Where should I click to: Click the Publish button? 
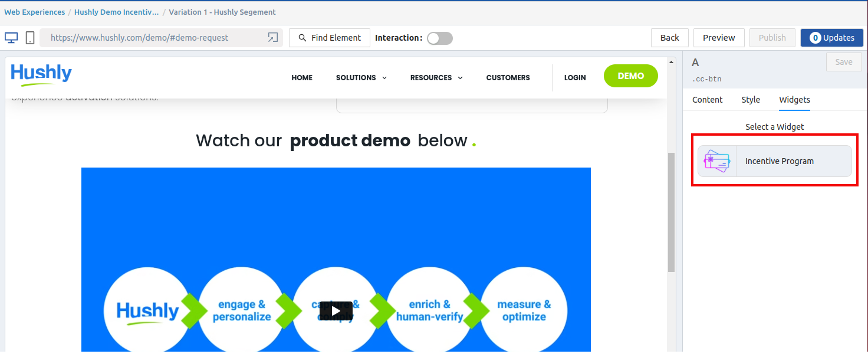(x=772, y=38)
